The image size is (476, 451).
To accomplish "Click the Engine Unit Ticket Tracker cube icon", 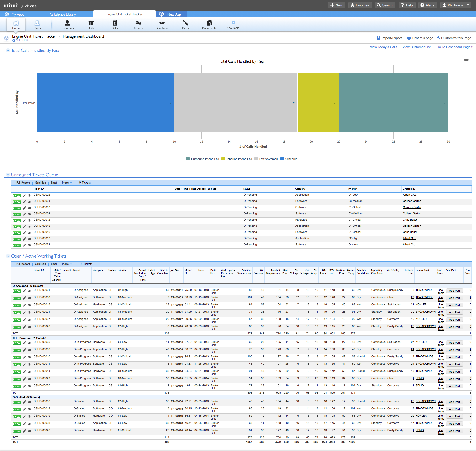I will (x=7, y=38).
